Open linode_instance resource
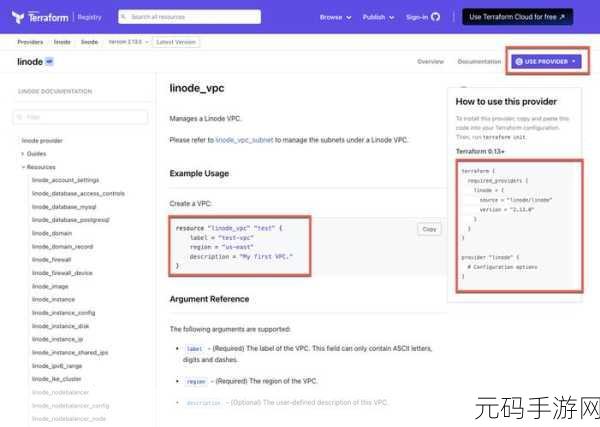 click(53, 299)
